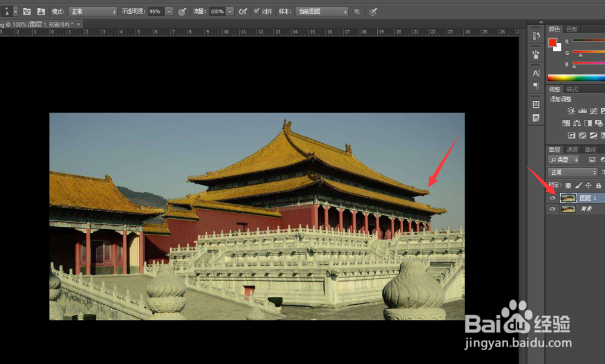The image size is (605, 364).
Task: Add a Curves adjustment
Action: 594,111
